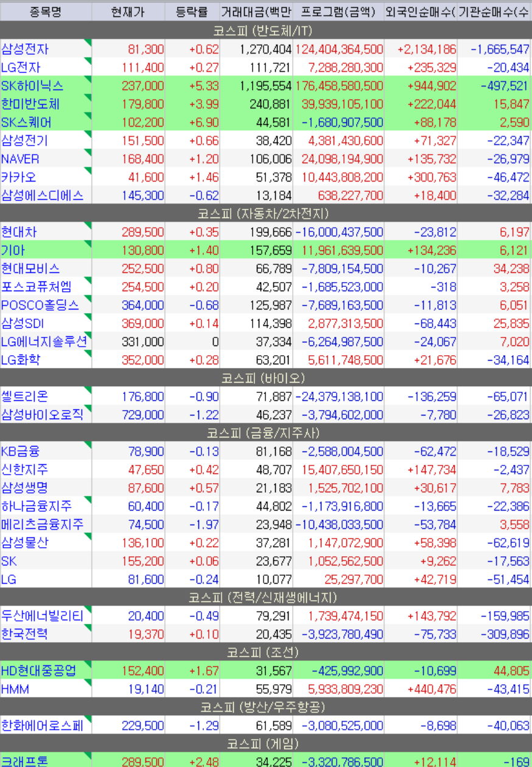Select the 기아 stock name
The image size is (532, 767).
pyautogui.click(x=13, y=250)
